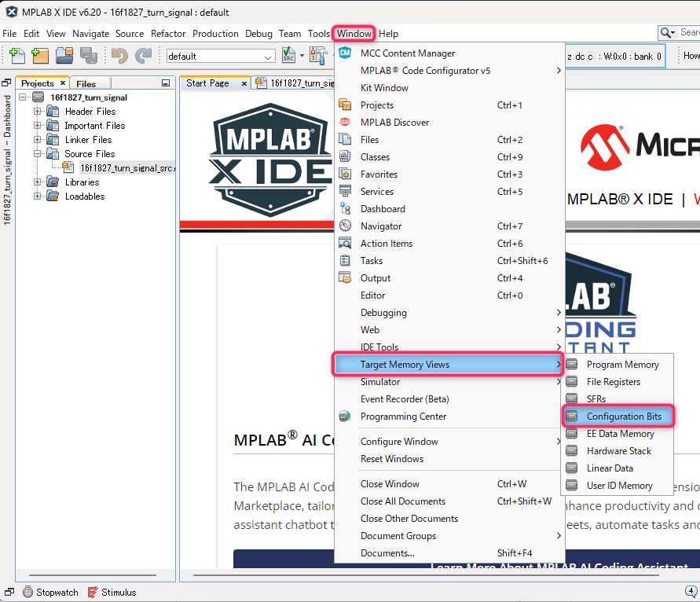
Task: Click the Projects panel horizontal scrollbar
Action: [93, 575]
